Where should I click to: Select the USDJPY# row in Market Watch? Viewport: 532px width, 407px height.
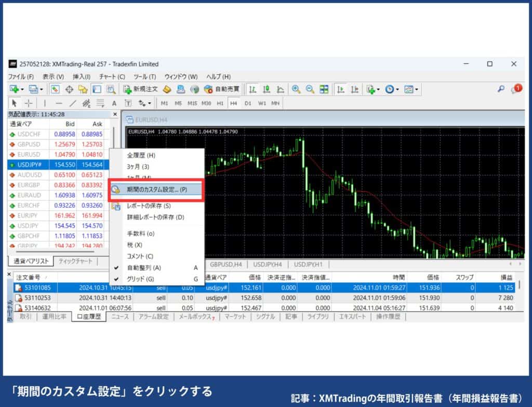coord(58,165)
